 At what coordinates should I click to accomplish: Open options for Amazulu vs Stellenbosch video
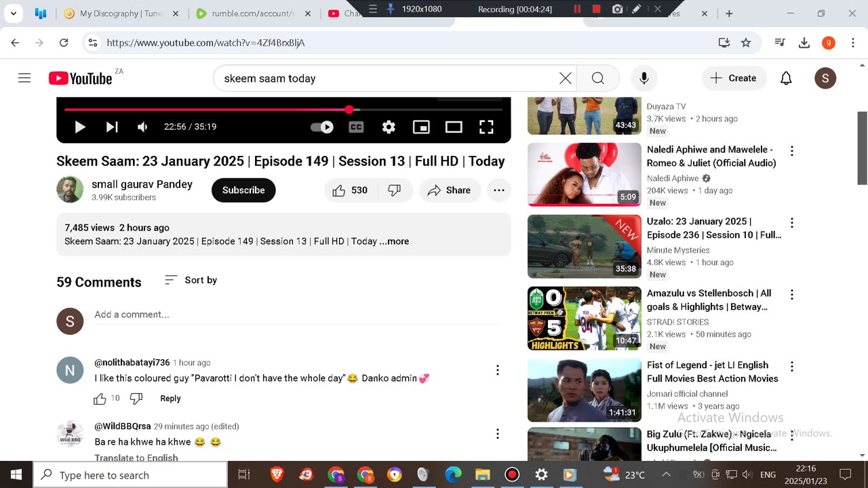tap(791, 295)
